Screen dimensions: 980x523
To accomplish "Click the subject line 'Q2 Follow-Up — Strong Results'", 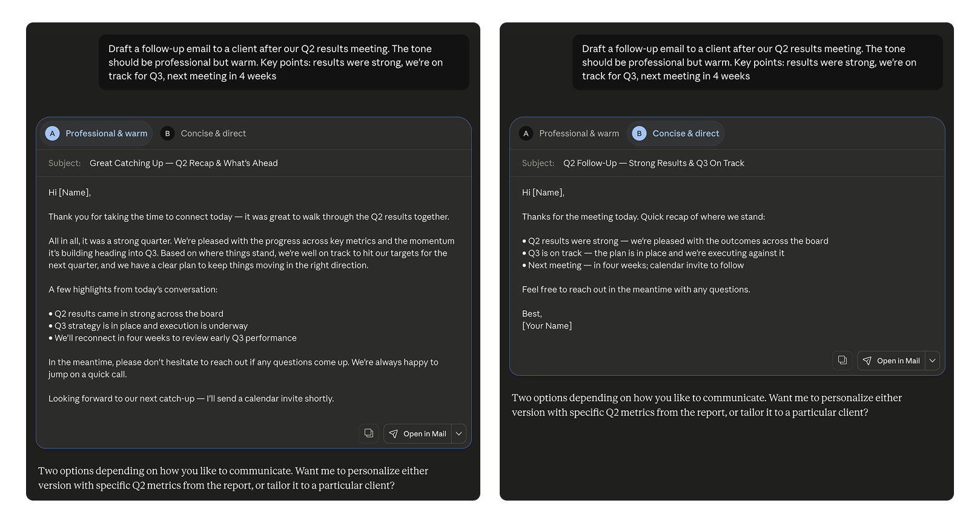I will pos(654,162).
